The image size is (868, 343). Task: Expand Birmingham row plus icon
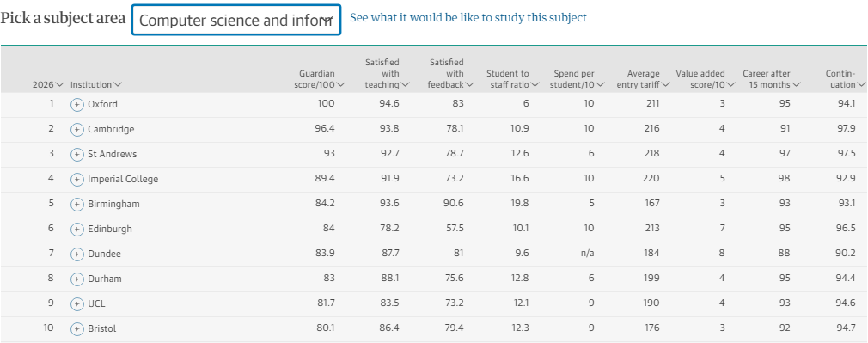coord(77,204)
